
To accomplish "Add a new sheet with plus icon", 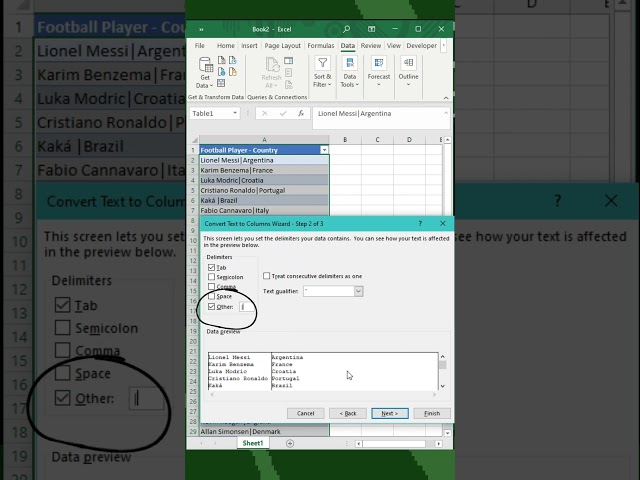I will pos(290,443).
